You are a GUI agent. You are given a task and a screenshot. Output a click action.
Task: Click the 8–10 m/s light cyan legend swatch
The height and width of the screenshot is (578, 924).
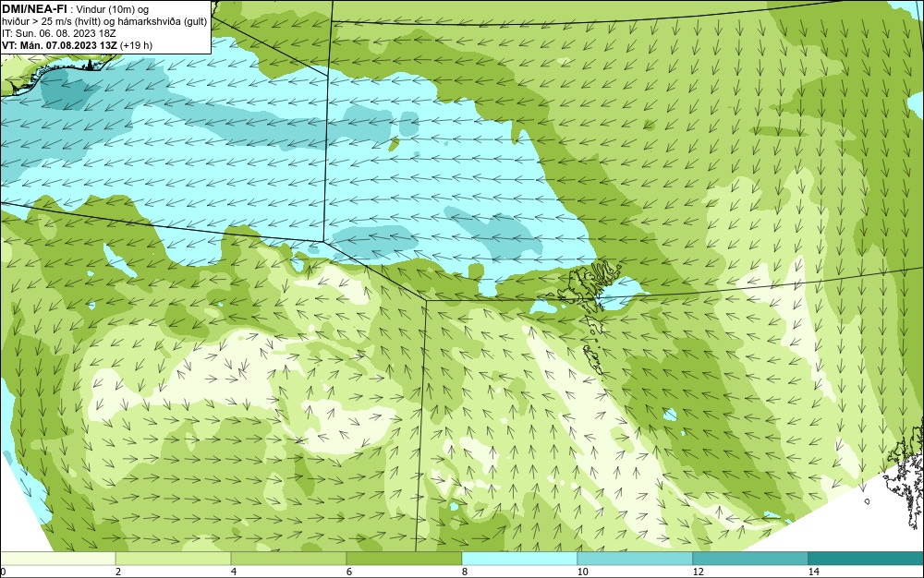(x=519, y=559)
